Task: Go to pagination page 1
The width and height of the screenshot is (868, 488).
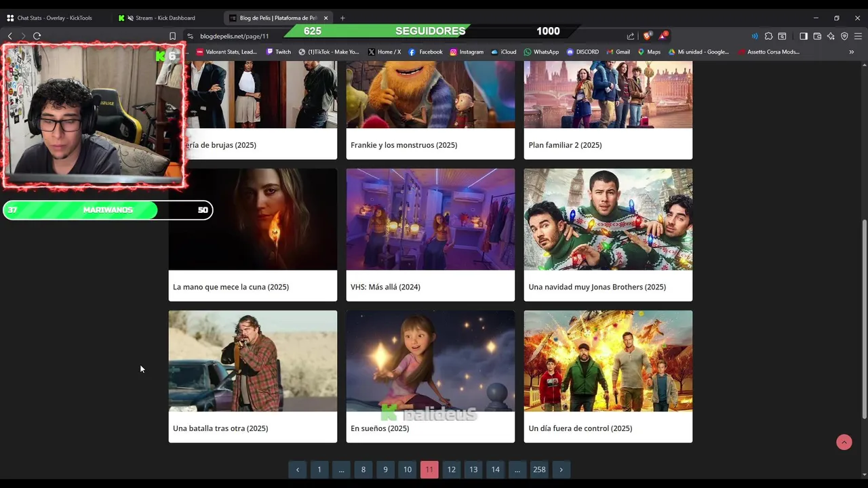Action: click(319, 470)
